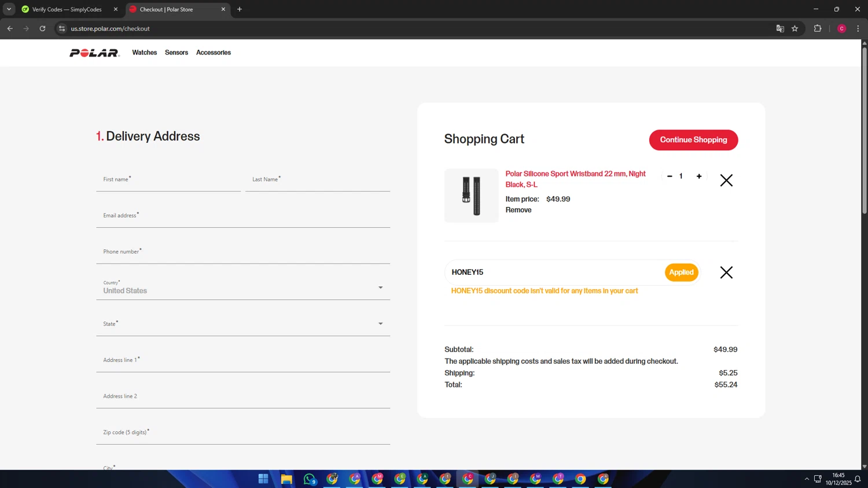868x488 pixels.
Task: Focus the Address line 1 field
Action: [243, 360]
